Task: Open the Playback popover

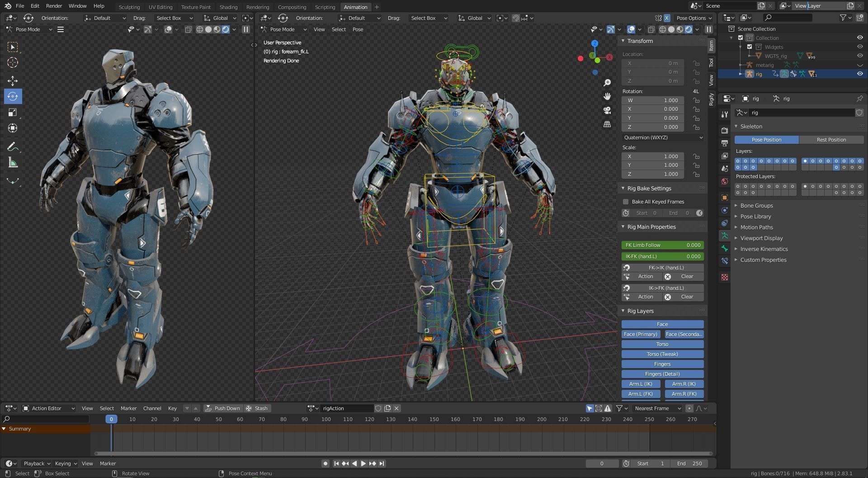Action: click(x=37, y=464)
